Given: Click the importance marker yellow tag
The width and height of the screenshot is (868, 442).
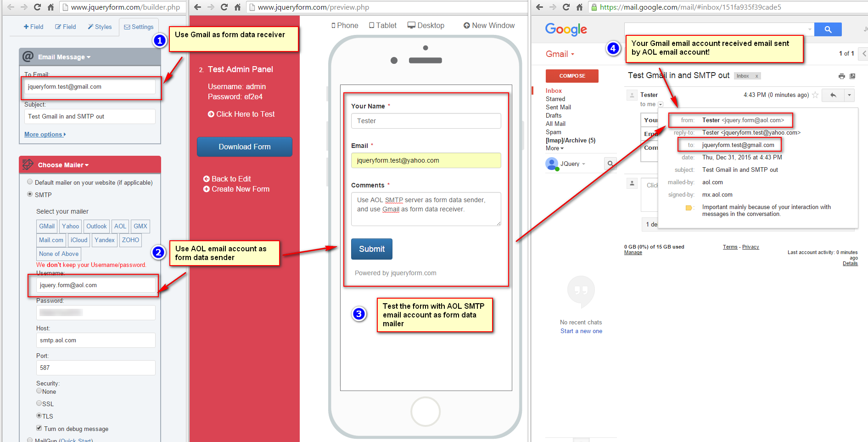Looking at the screenshot, I should coord(689,208).
